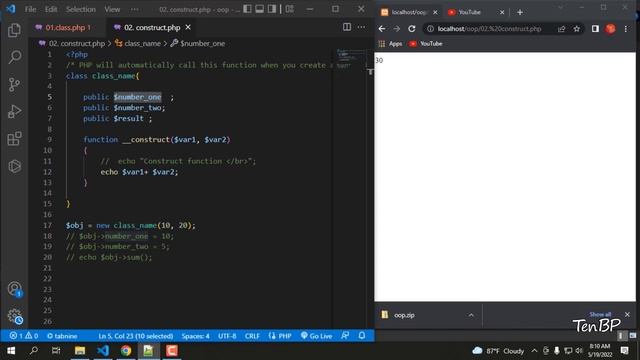Open Apps bookmarks shortcut

tap(391, 44)
